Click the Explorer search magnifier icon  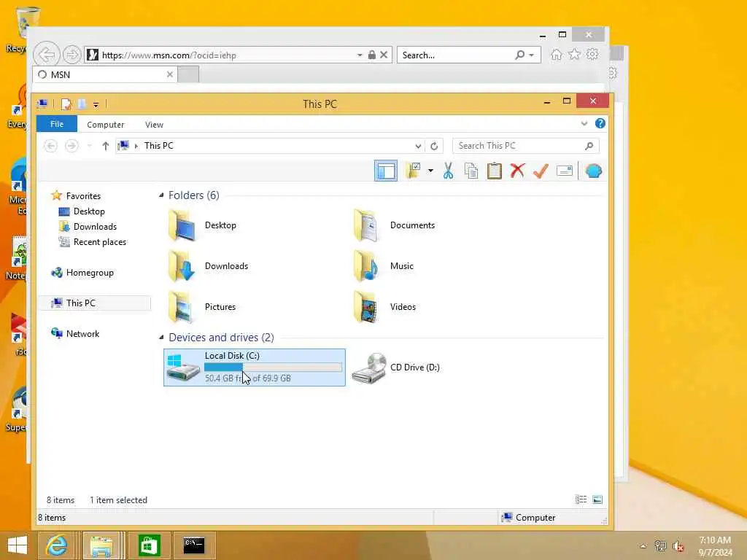point(589,146)
